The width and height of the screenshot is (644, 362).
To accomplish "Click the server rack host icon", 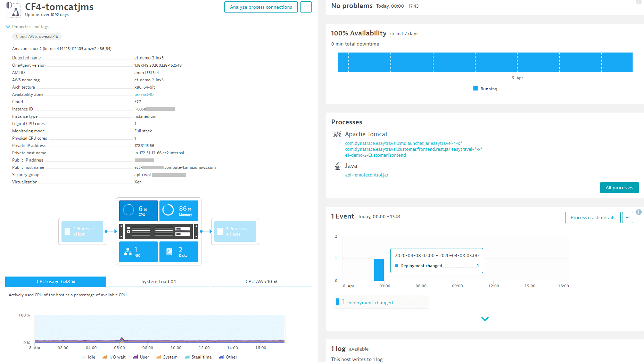I will 159,231.
